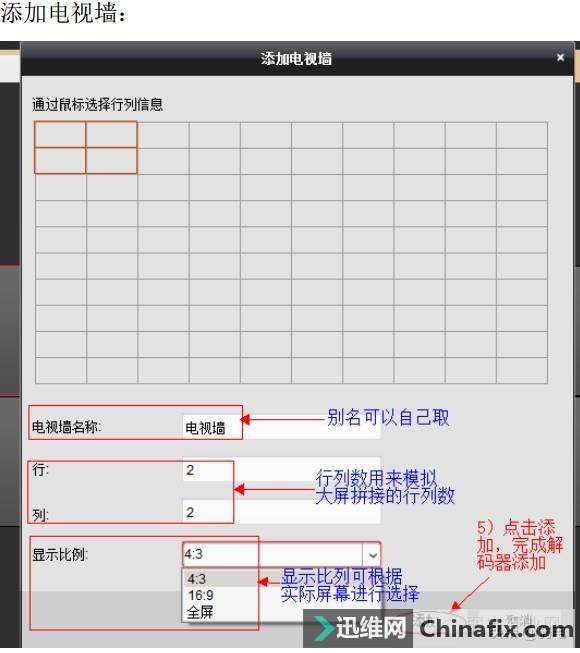Click the 电视墙名称: label
Screen dimensions: 580x653
pyautogui.click(x=67, y=427)
